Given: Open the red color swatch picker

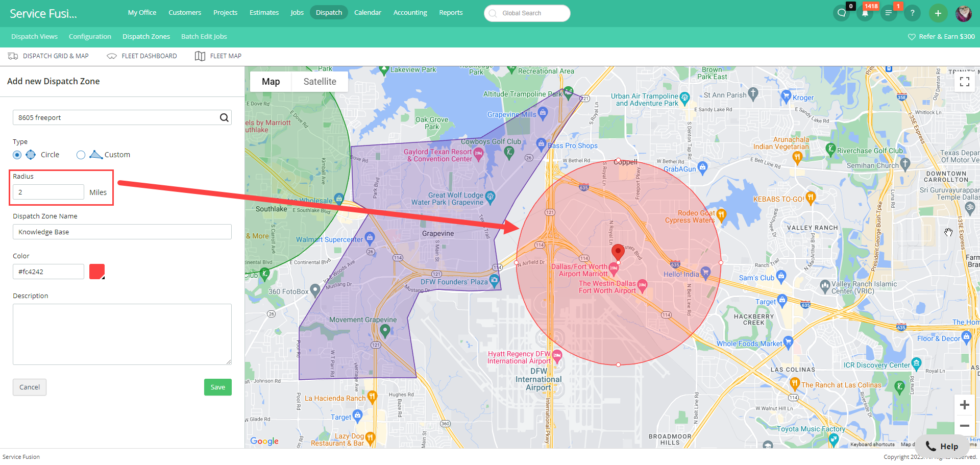Looking at the screenshot, I should [97, 272].
